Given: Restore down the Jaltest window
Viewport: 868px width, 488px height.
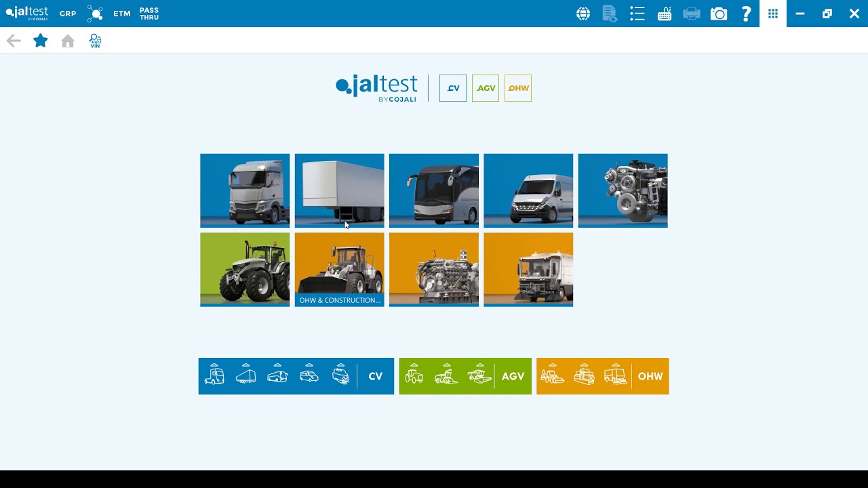Looking at the screenshot, I should point(827,14).
